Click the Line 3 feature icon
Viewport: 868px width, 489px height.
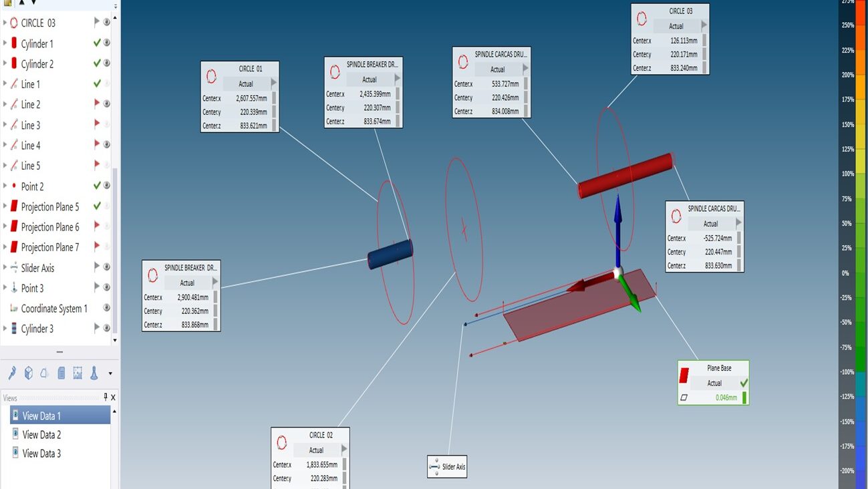pyautogui.click(x=14, y=125)
